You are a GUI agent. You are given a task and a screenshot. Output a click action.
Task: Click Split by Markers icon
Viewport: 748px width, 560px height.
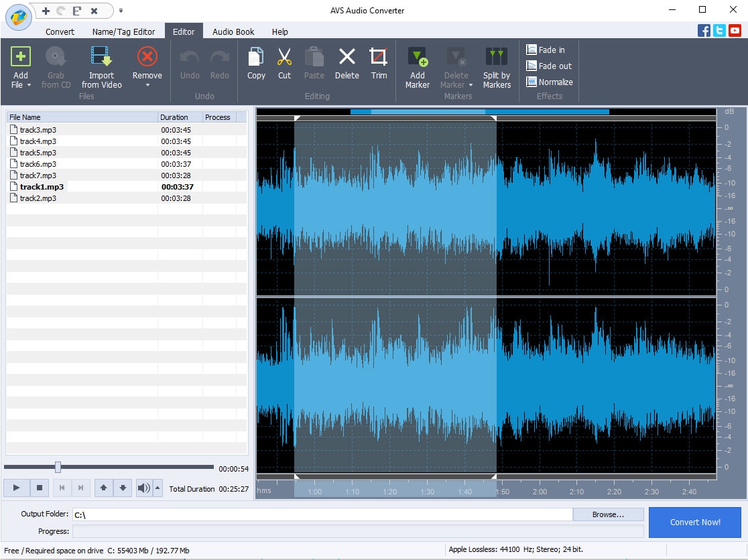[x=496, y=67]
